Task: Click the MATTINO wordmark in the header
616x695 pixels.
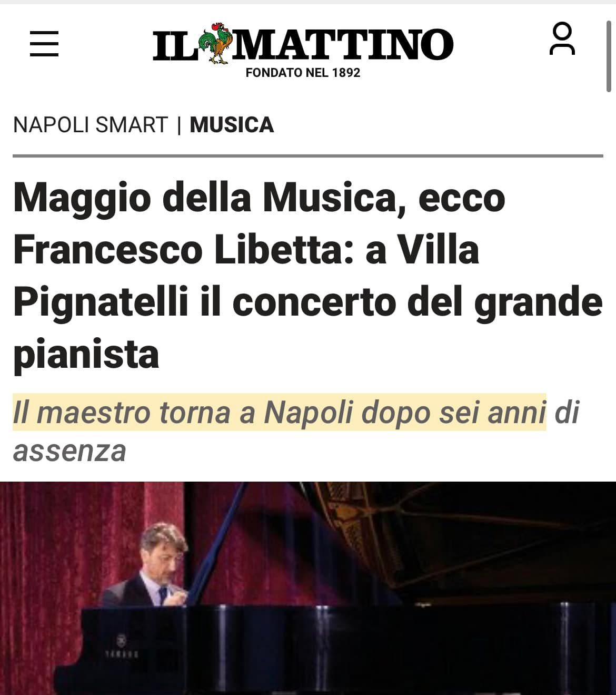Action: (344, 44)
